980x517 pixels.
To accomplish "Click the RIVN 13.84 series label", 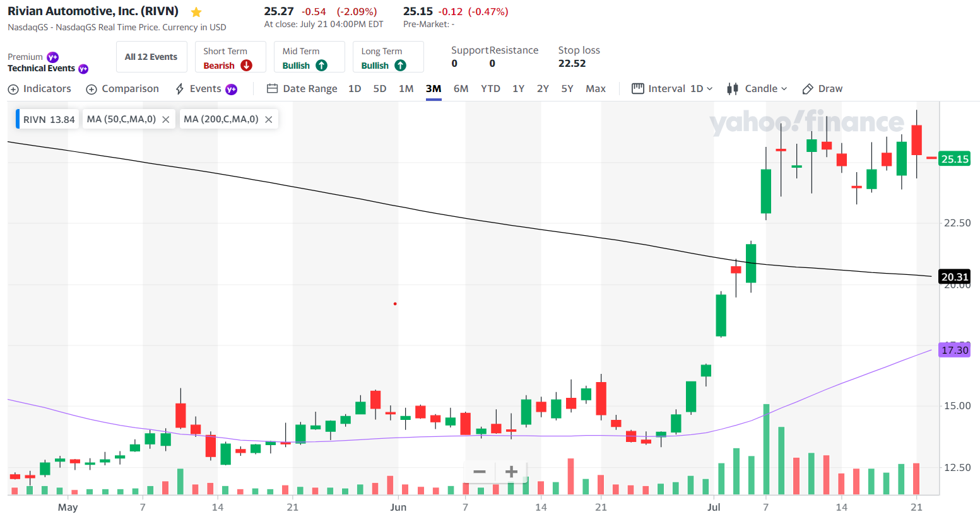I will click(49, 120).
